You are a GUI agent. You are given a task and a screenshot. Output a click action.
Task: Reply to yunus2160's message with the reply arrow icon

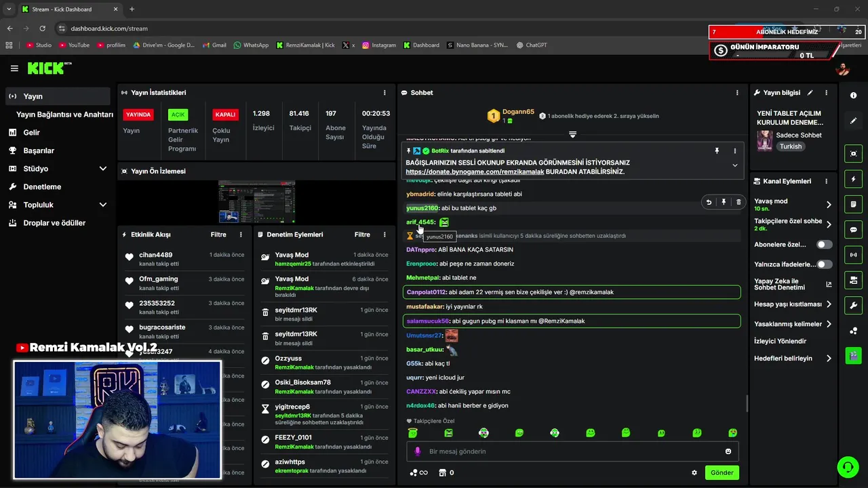[x=709, y=202]
